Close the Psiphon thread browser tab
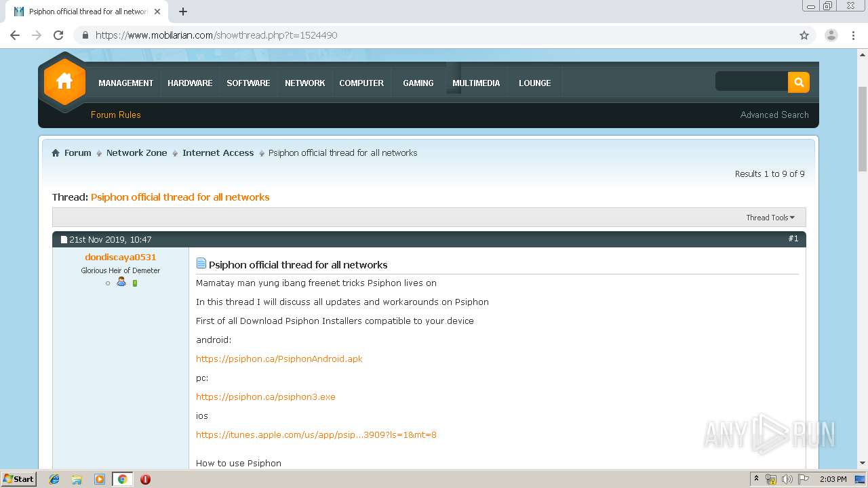 pos(157,12)
